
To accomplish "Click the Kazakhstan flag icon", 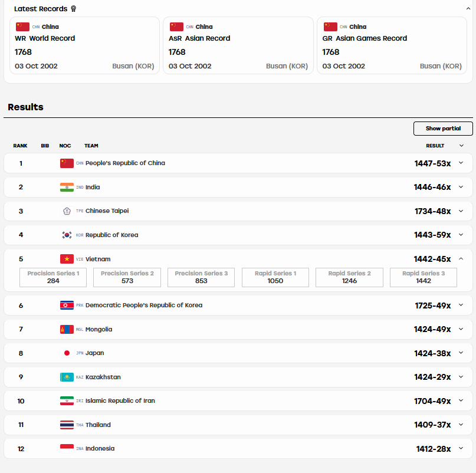I will (67, 377).
